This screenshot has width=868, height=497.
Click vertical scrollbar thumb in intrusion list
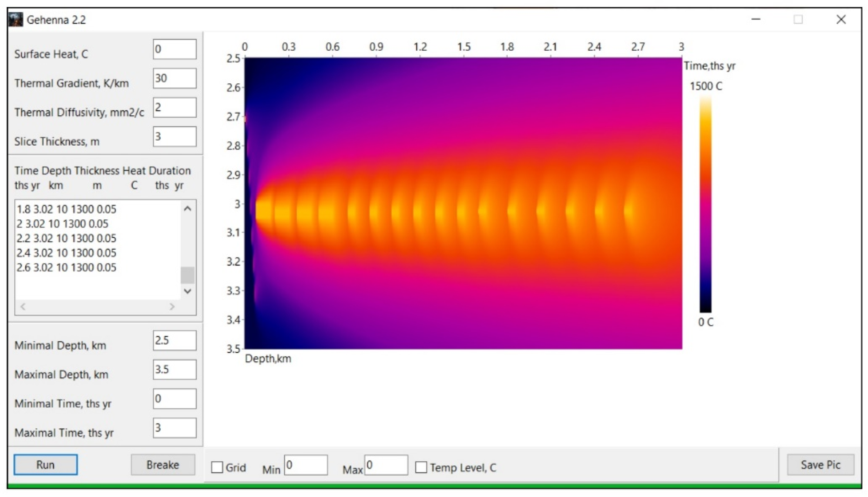(x=187, y=275)
